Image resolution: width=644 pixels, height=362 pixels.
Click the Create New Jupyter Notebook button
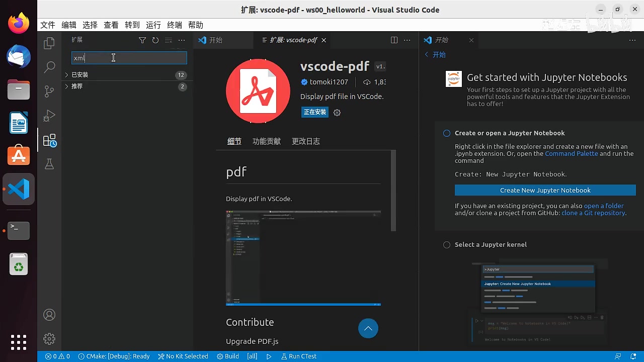click(545, 190)
